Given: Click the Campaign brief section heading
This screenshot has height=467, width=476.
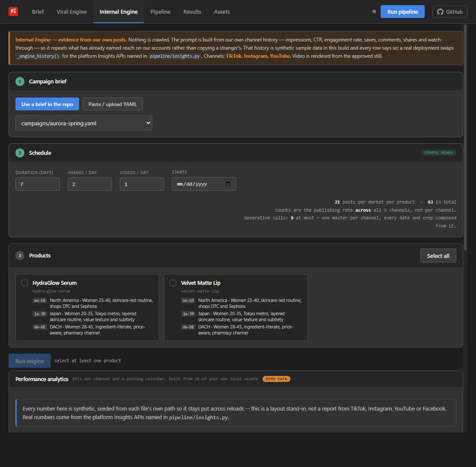Looking at the screenshot, I should 47,81.
